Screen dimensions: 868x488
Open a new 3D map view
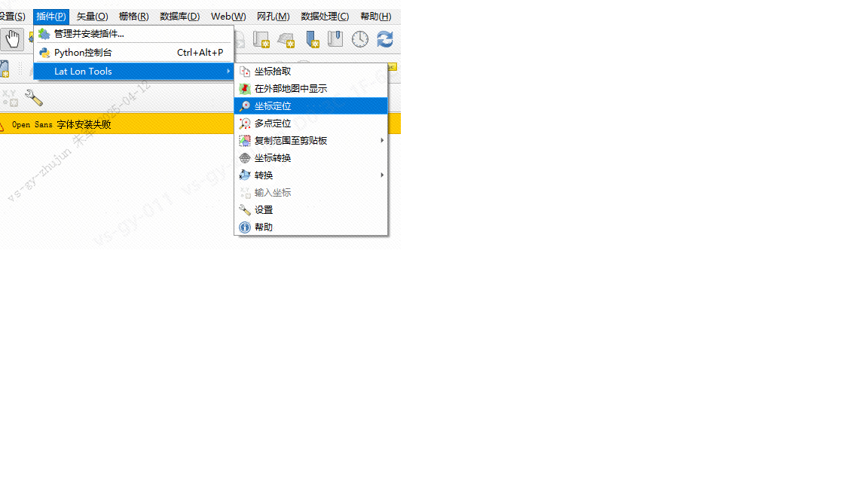(286, 39)
